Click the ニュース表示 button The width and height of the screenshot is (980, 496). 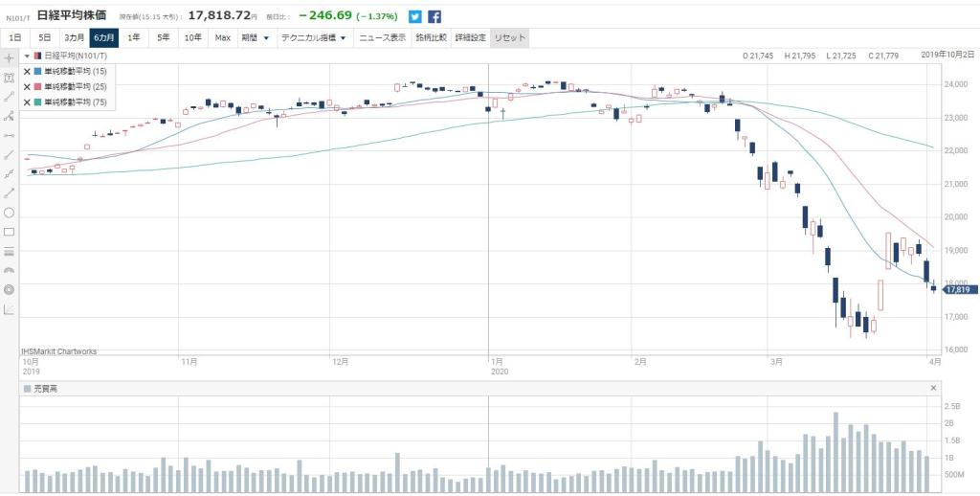[x=383, y=37]
